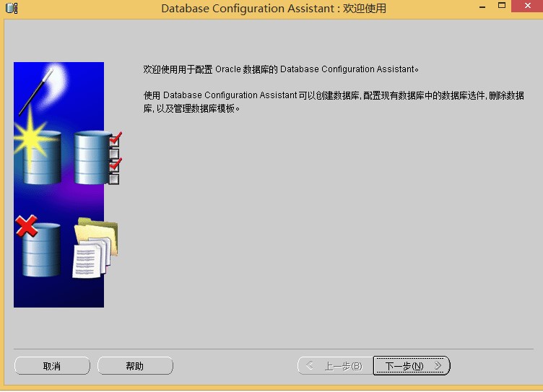Click the database cylinder beside the checklist
The height and width of the screenshot is (392, 543).
91,157
